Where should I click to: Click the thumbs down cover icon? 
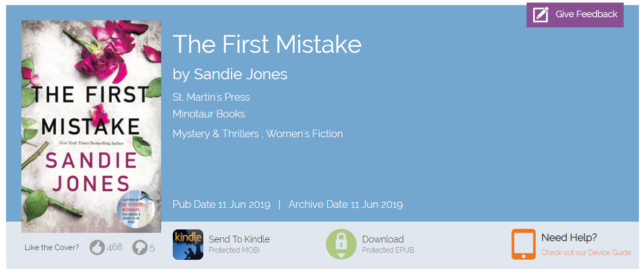pos(139,248)
